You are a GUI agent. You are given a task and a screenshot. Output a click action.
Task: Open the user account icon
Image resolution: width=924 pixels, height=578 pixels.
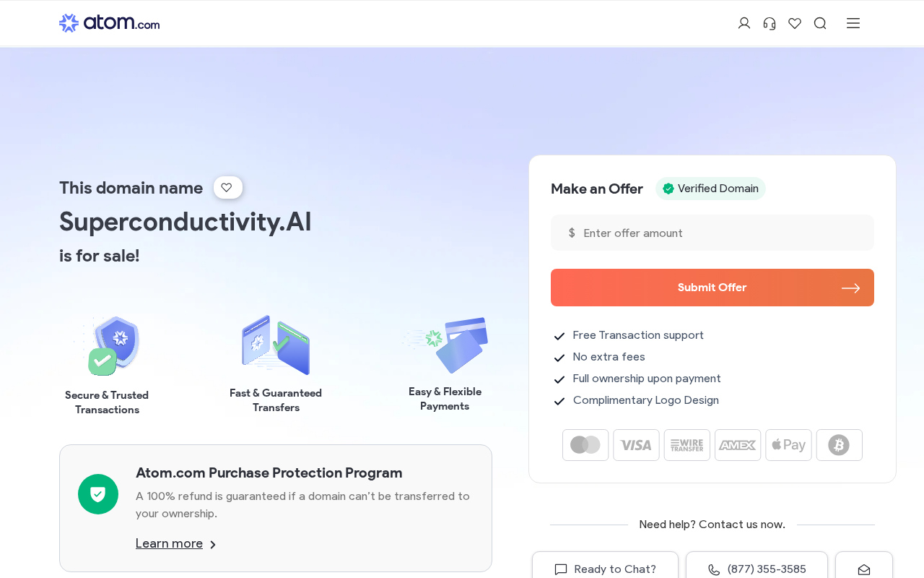point(744,23)
